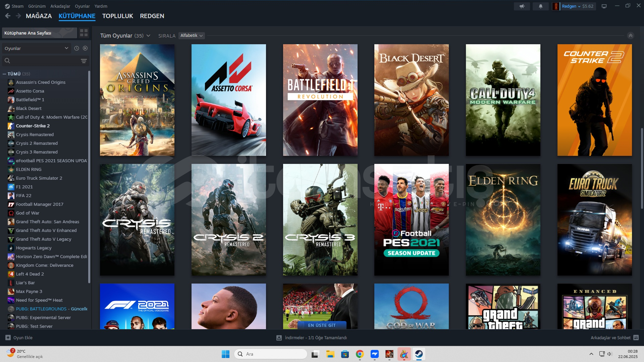Image resolution: width=644 pixels, height=362 pixels.
Task: Open the Oyunlar menu in menu bar
Action: [82, 6]
